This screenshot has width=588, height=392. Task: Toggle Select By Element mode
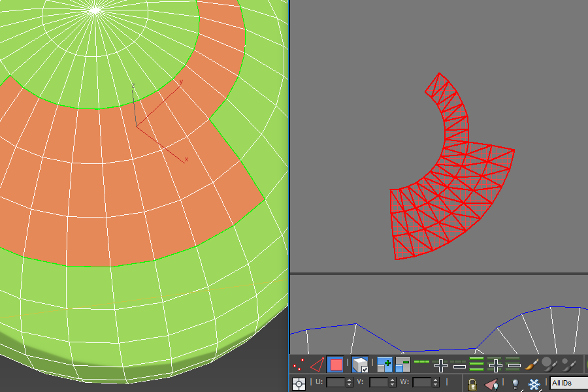coord(360,365)
